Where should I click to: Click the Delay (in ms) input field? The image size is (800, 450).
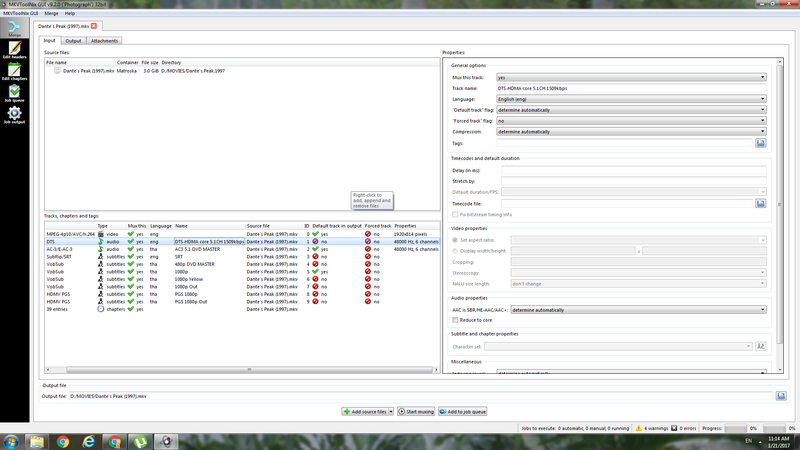point(633,170)
